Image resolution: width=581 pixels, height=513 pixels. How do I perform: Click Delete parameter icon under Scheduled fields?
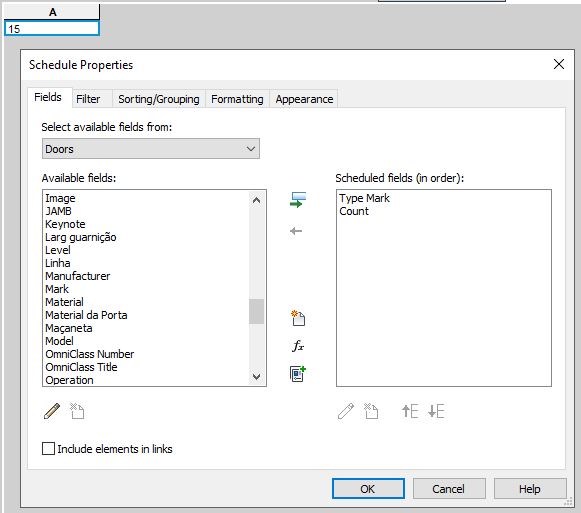pos(371,411)
